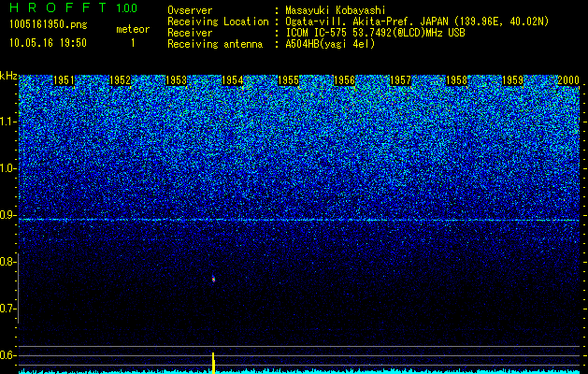Viewport: 588px width, 374px height.
Task: Click the 1.0 kHz axis label
Action: tap(7, 168)
